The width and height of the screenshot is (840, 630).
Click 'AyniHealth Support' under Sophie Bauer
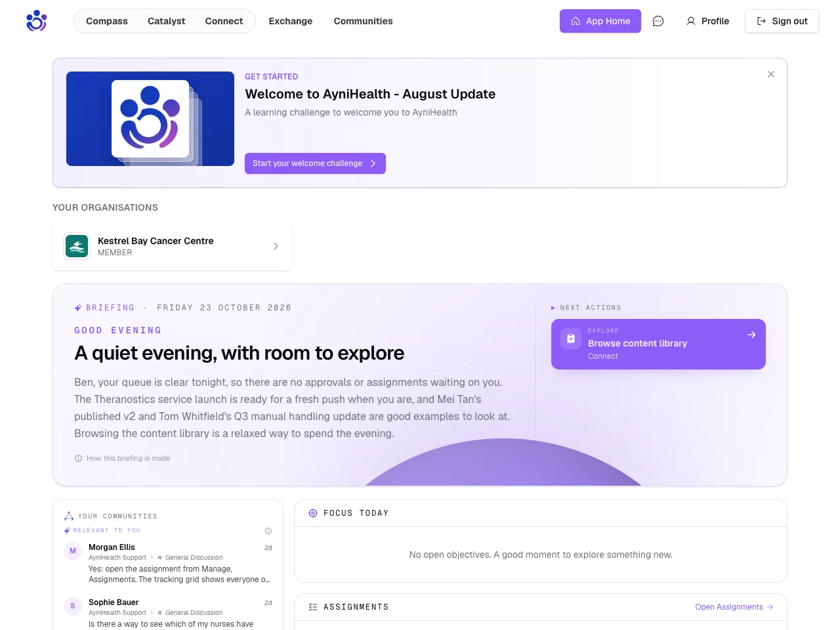point(117,613)
